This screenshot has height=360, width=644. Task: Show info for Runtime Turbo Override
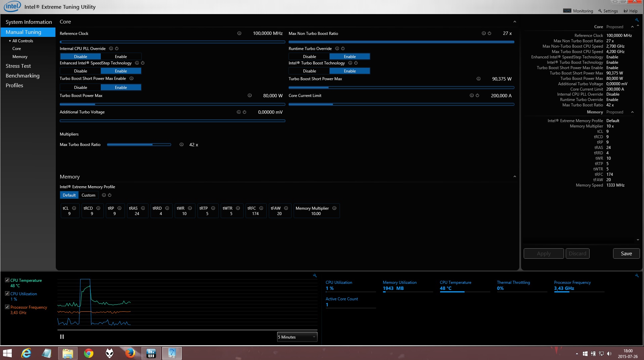tap(337, 48)
